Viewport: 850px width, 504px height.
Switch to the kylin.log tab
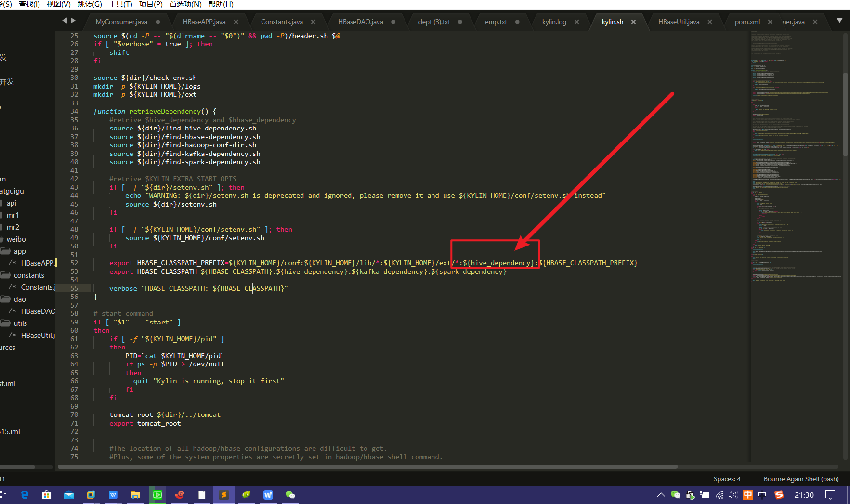(554, 22)
